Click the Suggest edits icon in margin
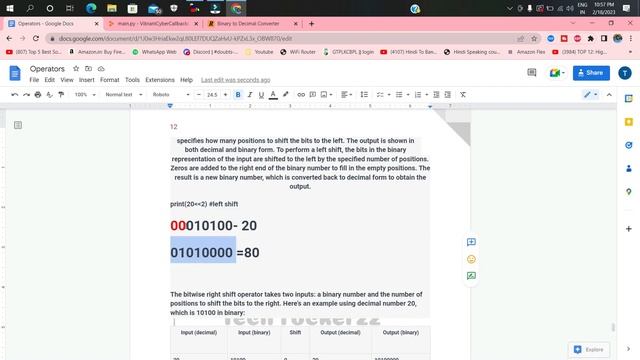This screenshot has width=640, height=360. pos(471,276)
